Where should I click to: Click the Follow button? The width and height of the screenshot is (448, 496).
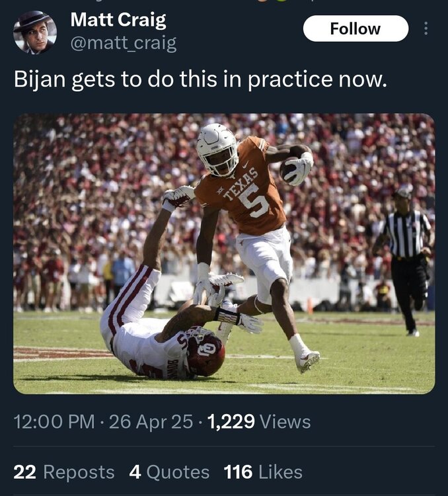pyautogui.click(x=355, y=28)
